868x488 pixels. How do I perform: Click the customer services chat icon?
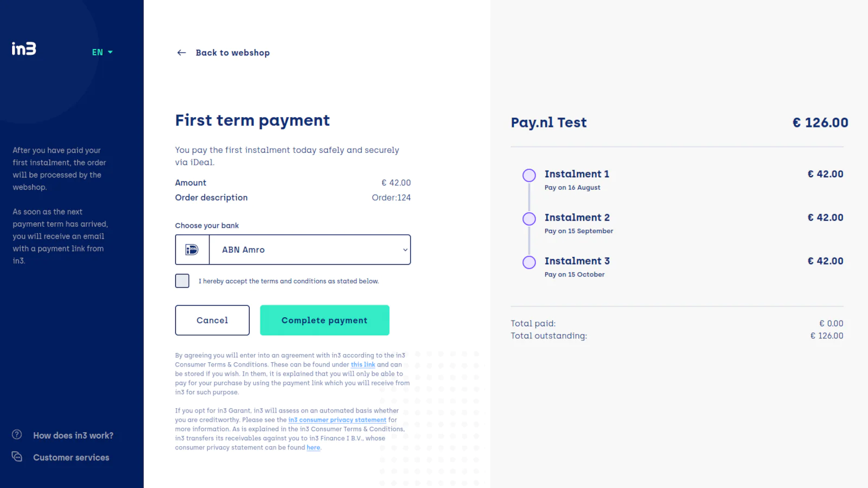pos(17,457)
